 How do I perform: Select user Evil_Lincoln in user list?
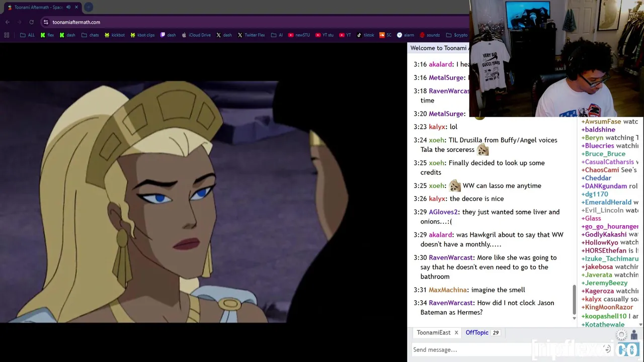pyautogui.click(x=603, y=210)
